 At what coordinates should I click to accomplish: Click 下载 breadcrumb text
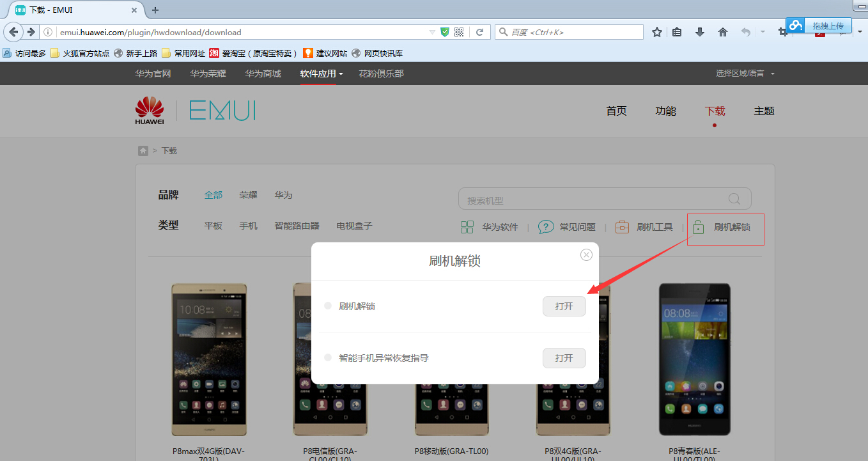click(169, 151)
